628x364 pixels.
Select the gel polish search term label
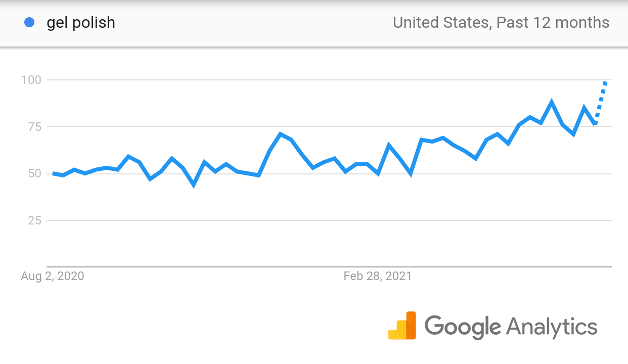(81, 23)
